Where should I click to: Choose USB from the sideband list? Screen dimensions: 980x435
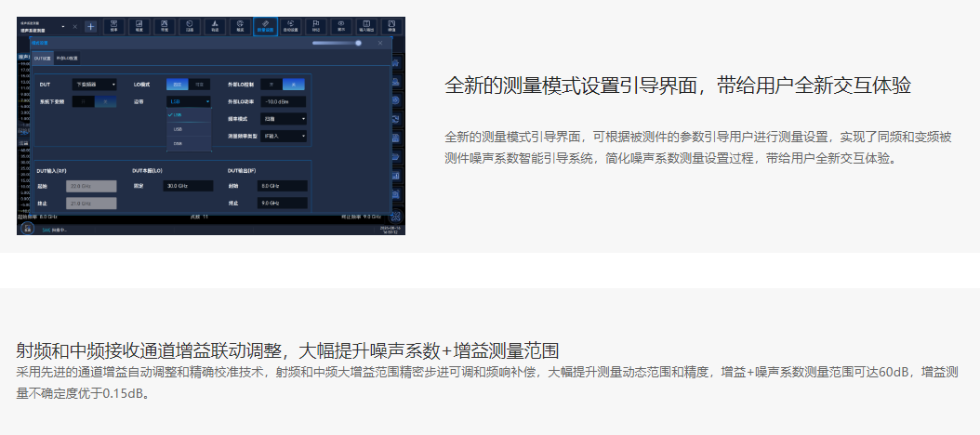179,129
